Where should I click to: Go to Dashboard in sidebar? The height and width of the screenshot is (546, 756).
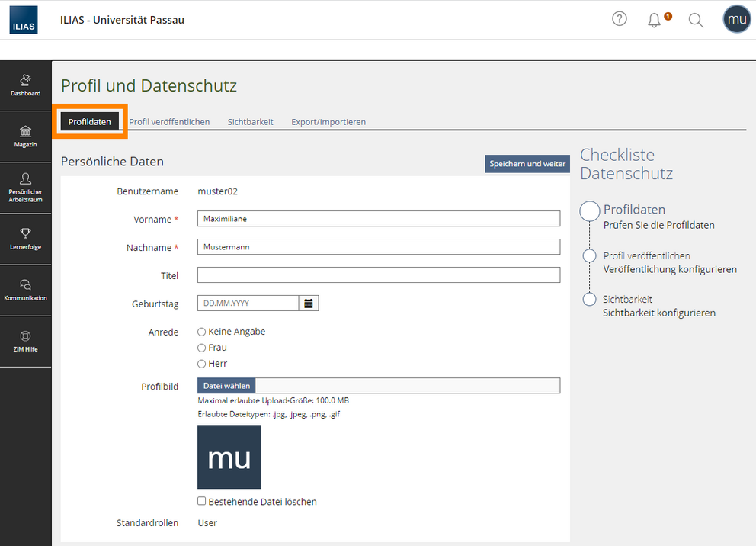click(x=26, y=86)
